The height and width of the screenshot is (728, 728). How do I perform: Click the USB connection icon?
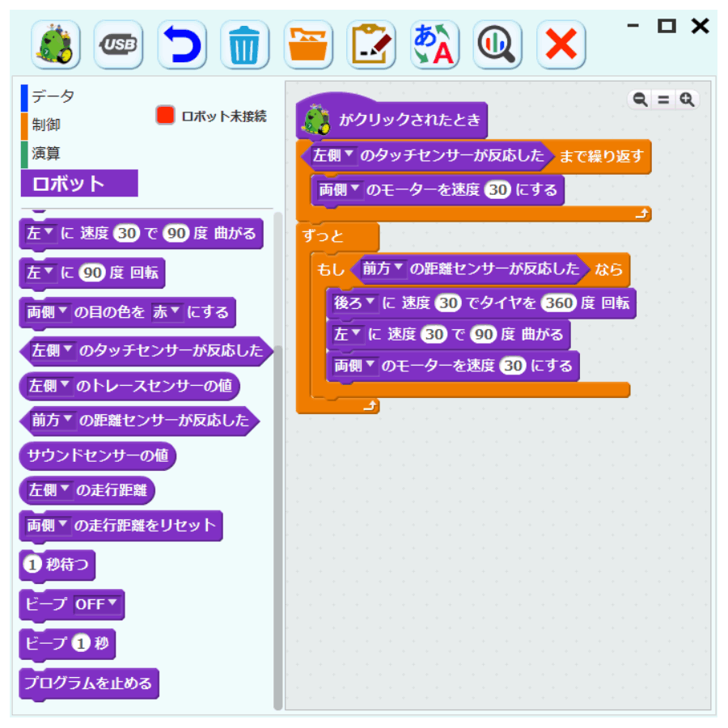pyautogui.click(x=118, y=44)
